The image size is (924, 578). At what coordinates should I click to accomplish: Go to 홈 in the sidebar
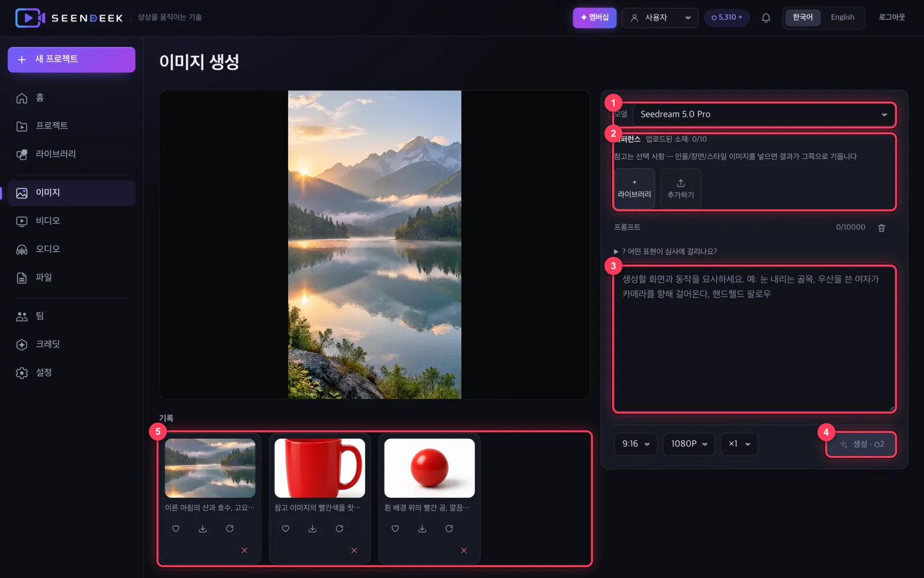click(x=72, y=98)
